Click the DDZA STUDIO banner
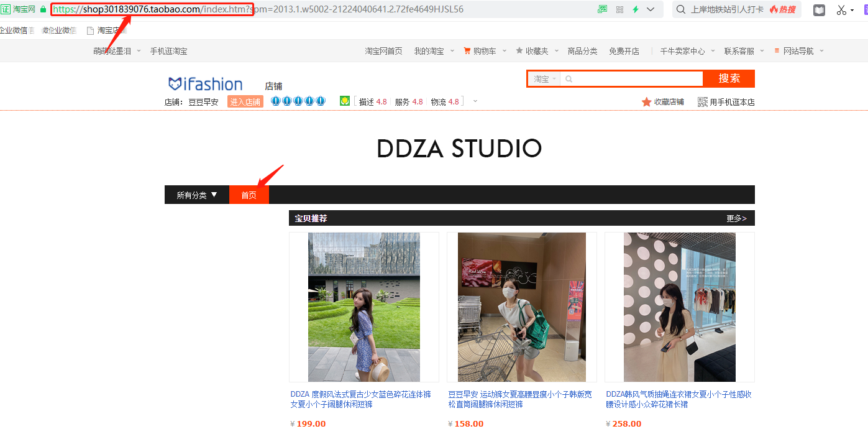 pos(459,149)
